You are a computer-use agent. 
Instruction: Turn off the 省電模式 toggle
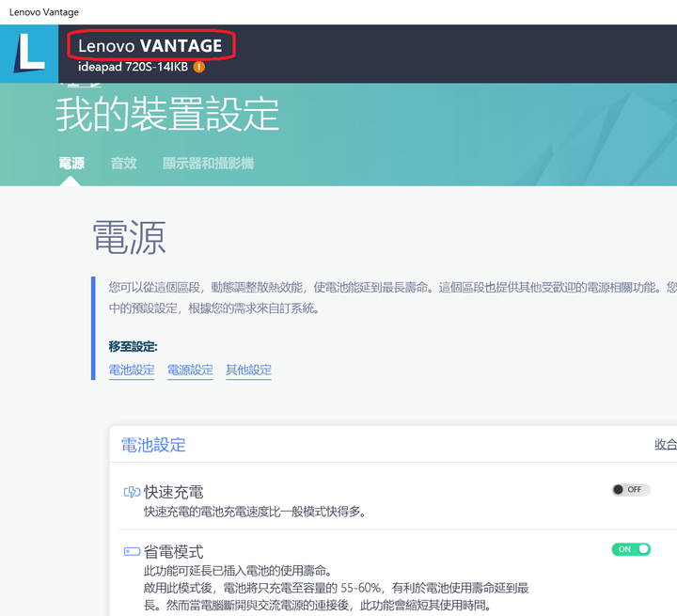pos(631,549)
